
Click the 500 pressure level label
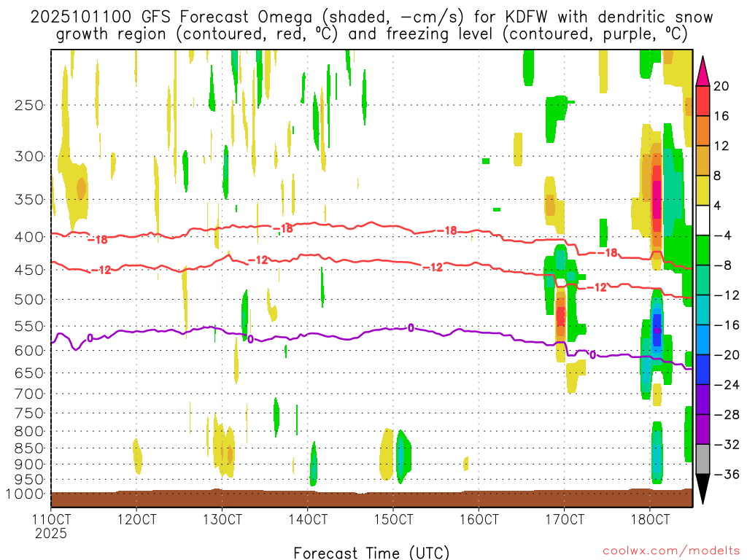coord(29,300)
